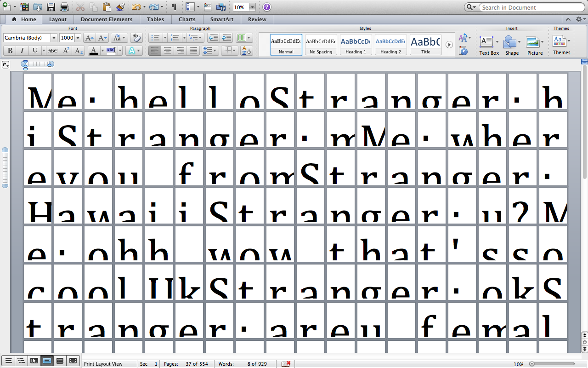The image size is (588, 368).
Task: Toggle Bold formatting
Action: (10, 51)
